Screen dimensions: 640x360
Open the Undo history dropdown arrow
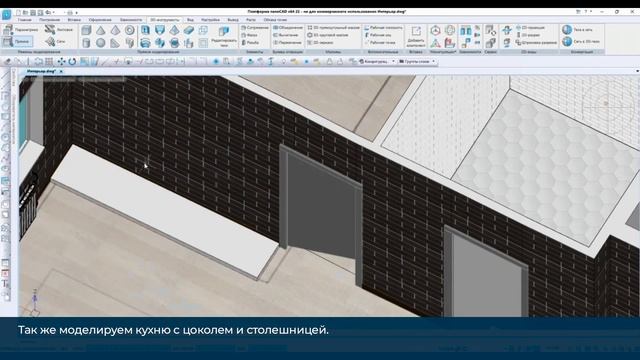pos(53,13)
